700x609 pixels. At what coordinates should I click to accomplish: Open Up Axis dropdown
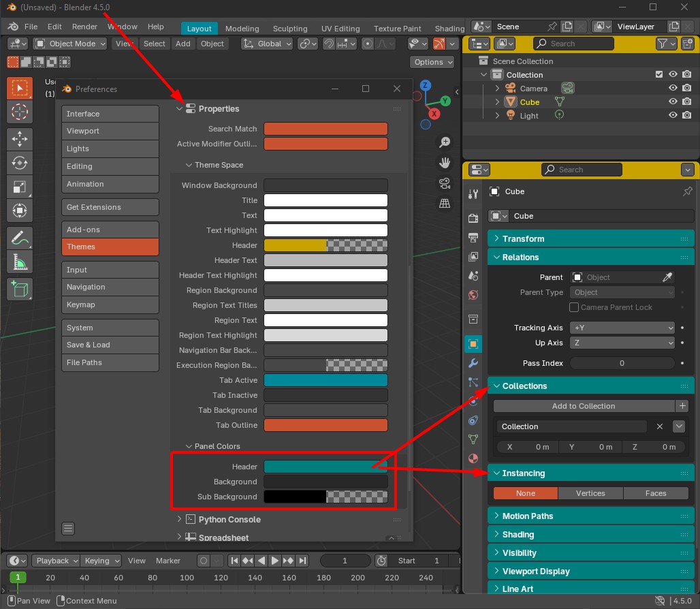pos(622,343)
